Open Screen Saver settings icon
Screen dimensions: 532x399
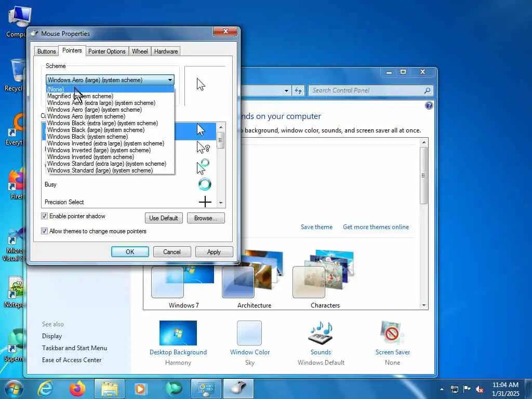(x=393, y=333)
